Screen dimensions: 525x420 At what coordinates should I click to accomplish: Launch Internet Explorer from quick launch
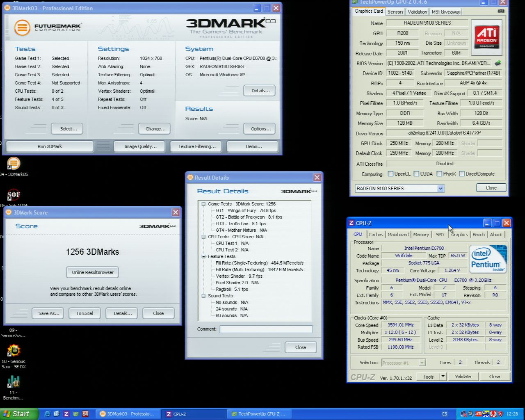click(47, 414)
